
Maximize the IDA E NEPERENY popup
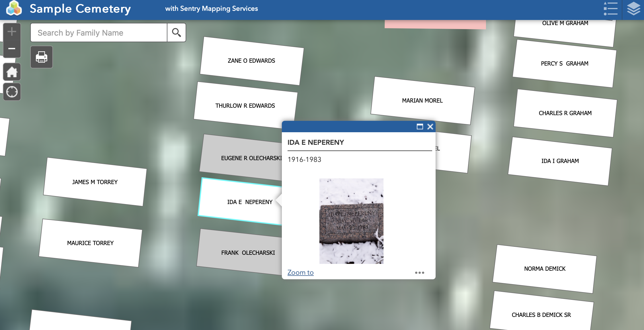tap(420, 127)
